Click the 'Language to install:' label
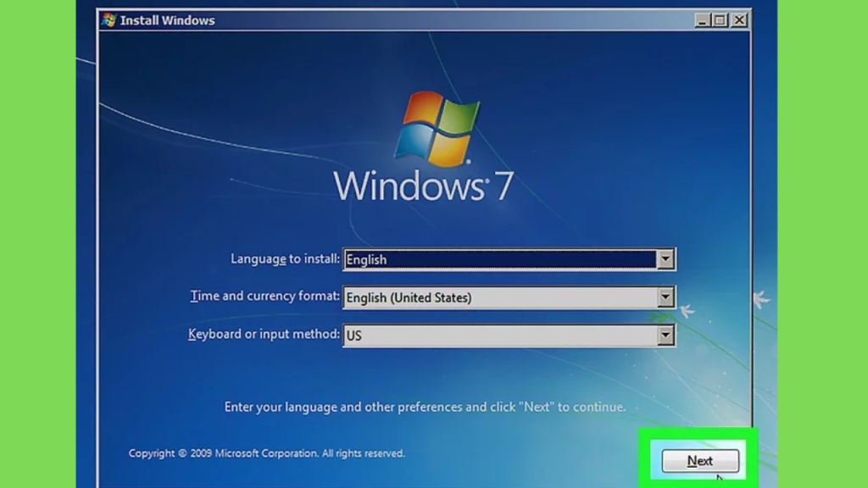The width and height of the screenshot is (868, 488). pyautogui.click(x=285, y=259)
